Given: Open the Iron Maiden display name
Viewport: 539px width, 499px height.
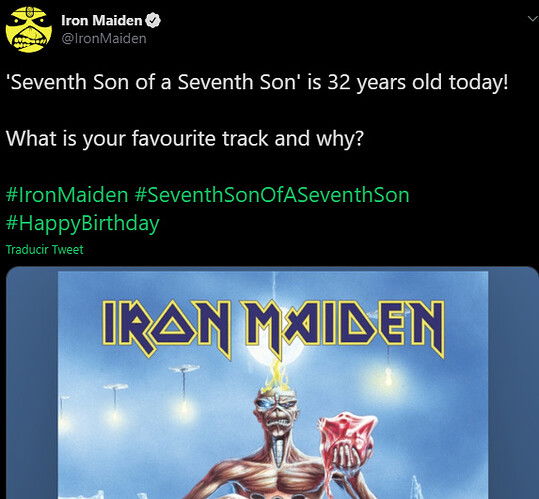Looking at the screenshot, I should [x=101, y=21].
